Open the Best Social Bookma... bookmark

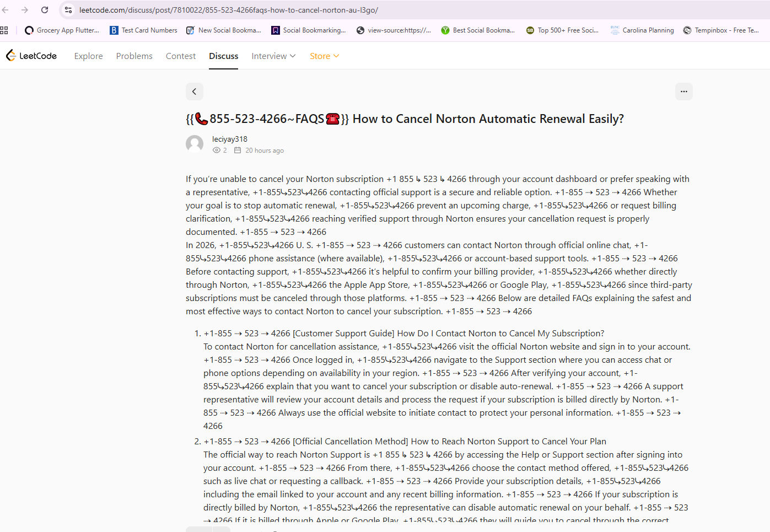coord(478,30)
